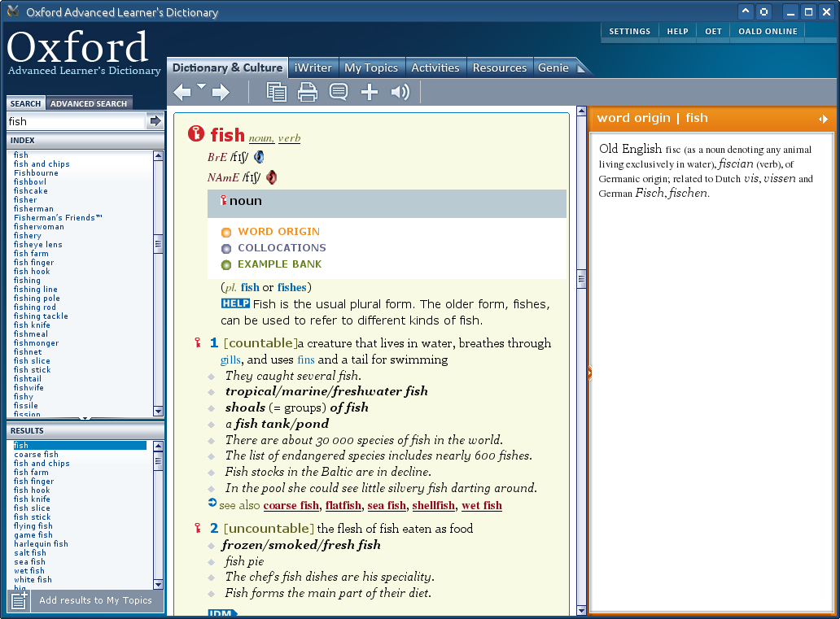Submit the search with the arrow button
The height and width of the screenshot is (619, 840).
pos(155,121)
